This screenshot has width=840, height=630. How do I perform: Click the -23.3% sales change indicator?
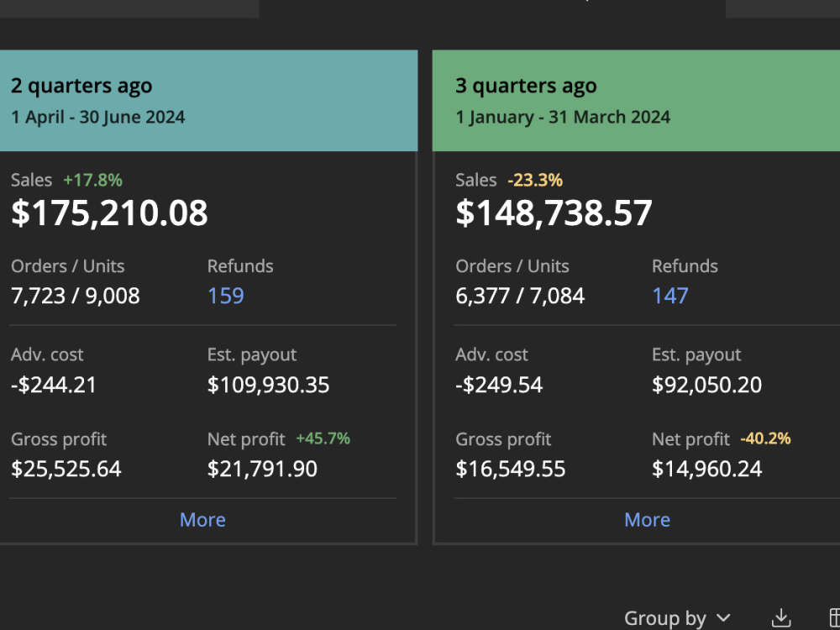535,180
